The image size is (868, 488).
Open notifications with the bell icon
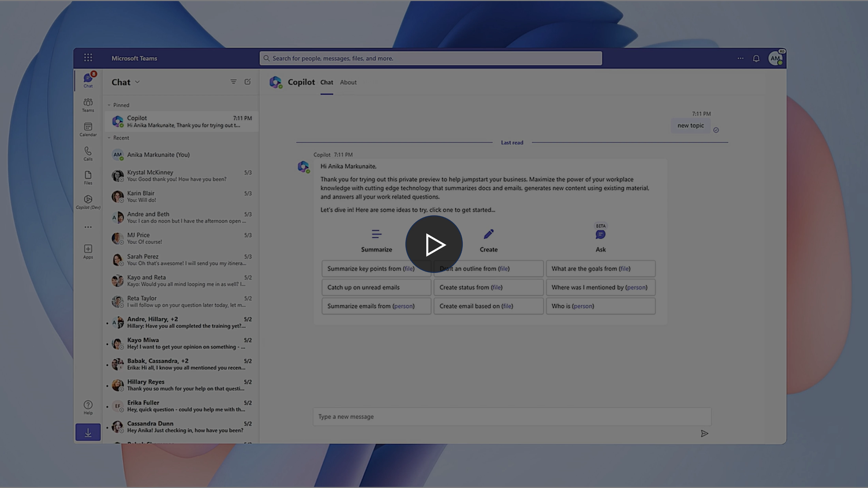(x=757, y=58)
